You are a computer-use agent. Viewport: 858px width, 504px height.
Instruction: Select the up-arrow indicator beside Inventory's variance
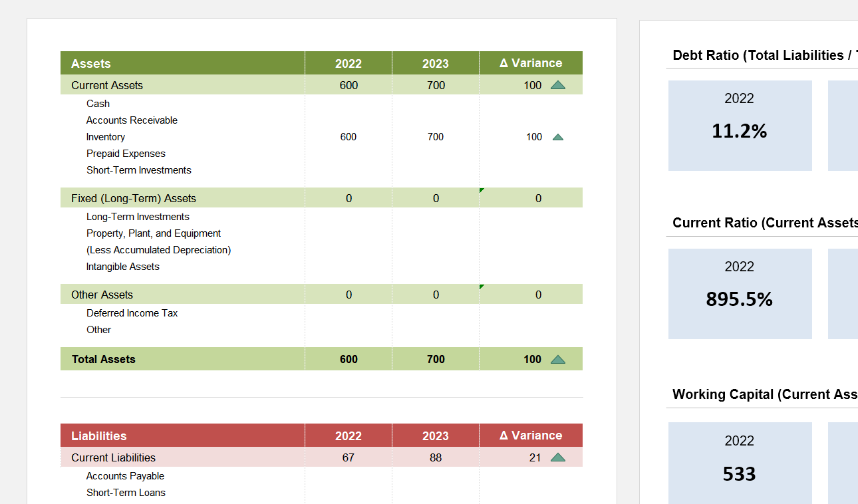[557, 137]
